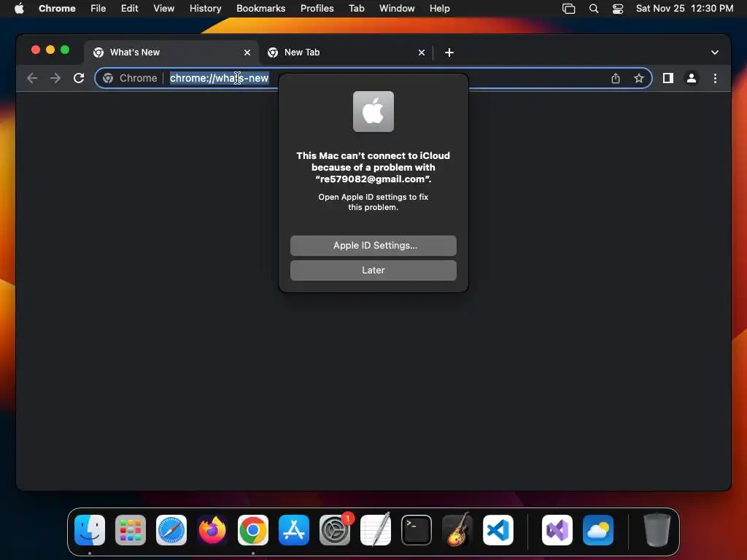Dismiss iCloud dialog with Later button

tap(373, 270)
